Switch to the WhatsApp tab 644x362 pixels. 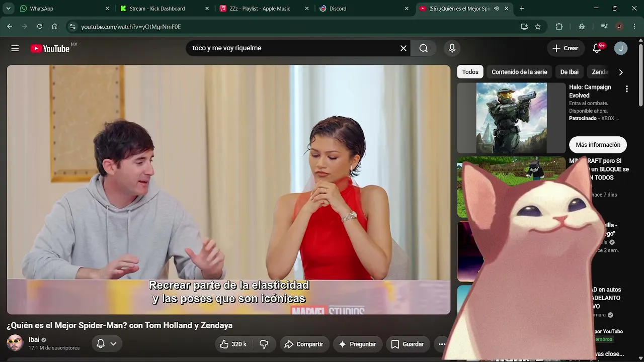point(64,9)
